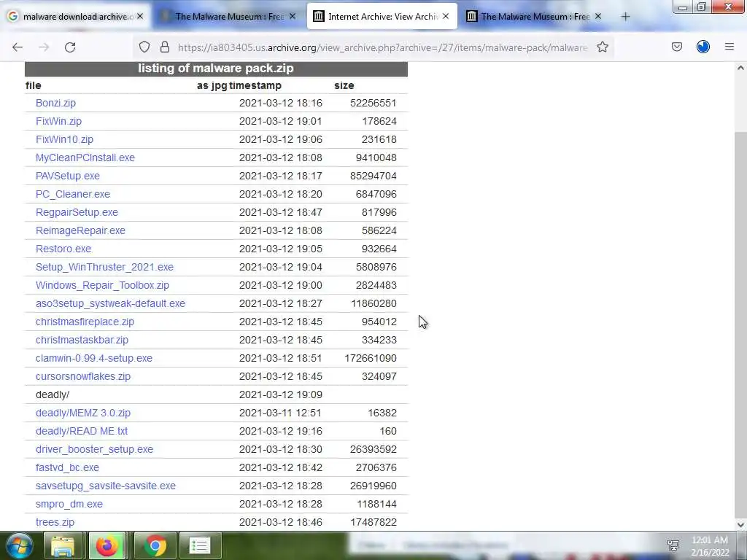
Task: Go forward with the arrow
Action: point(44,47)
